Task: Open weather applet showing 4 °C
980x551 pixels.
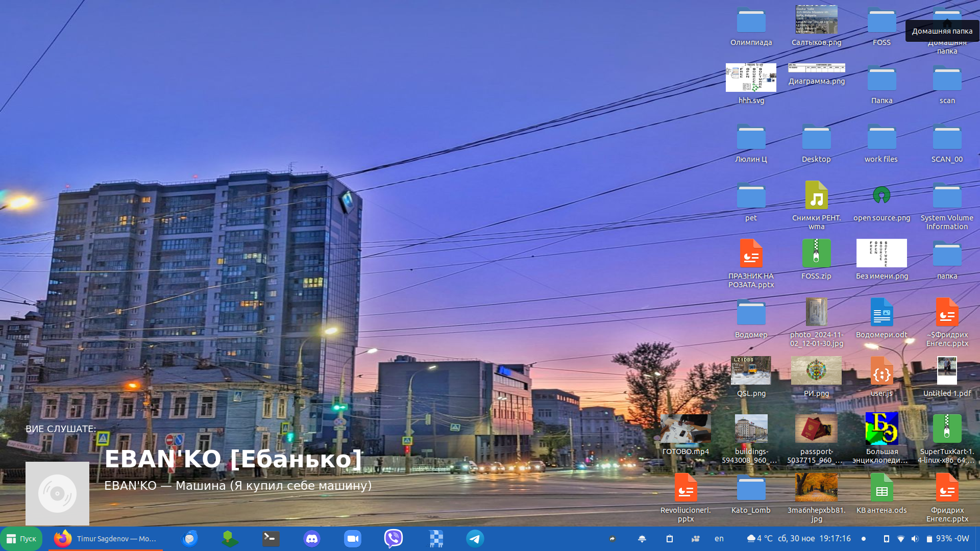Action: (x=759, y=539)
